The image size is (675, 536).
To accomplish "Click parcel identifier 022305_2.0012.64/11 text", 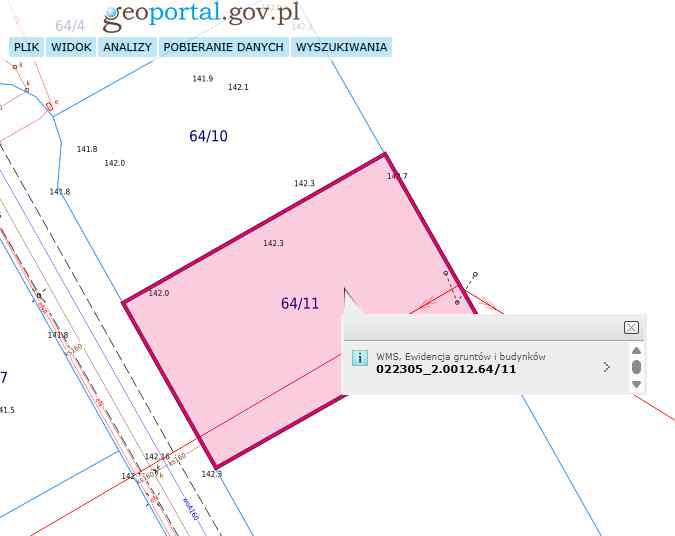I will click(446, 369).
